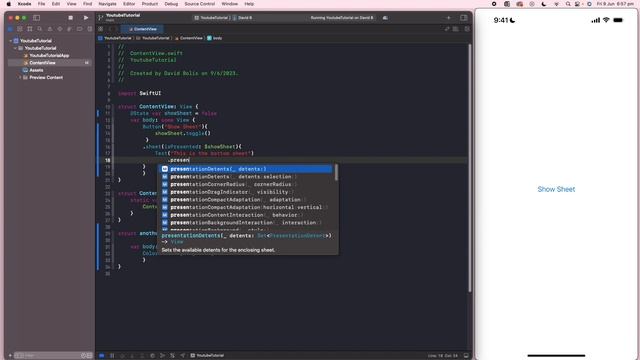Choose presentationDragIndicator completion
This screenshot has width=640, height=360.
point(246,192)
